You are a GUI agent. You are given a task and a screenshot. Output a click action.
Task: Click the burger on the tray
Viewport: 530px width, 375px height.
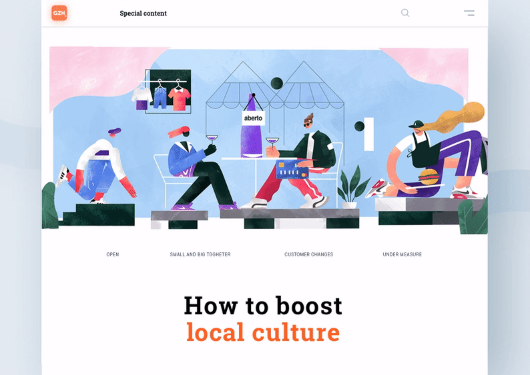(x=429, y=177)
